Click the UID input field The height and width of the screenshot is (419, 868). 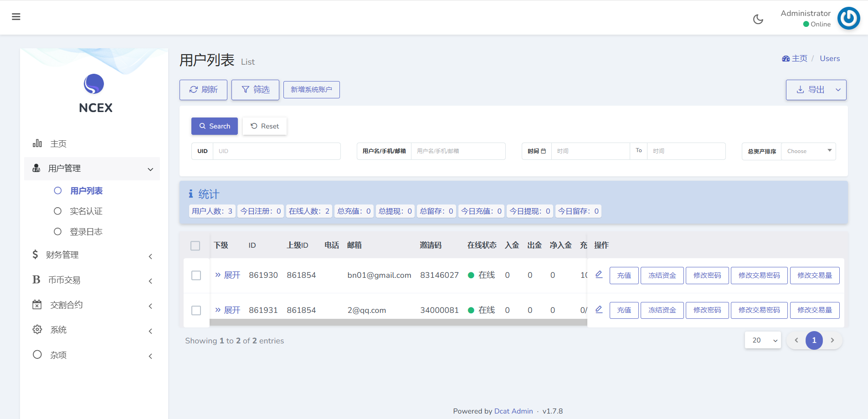pyautogui.click(x=276, y=151)
